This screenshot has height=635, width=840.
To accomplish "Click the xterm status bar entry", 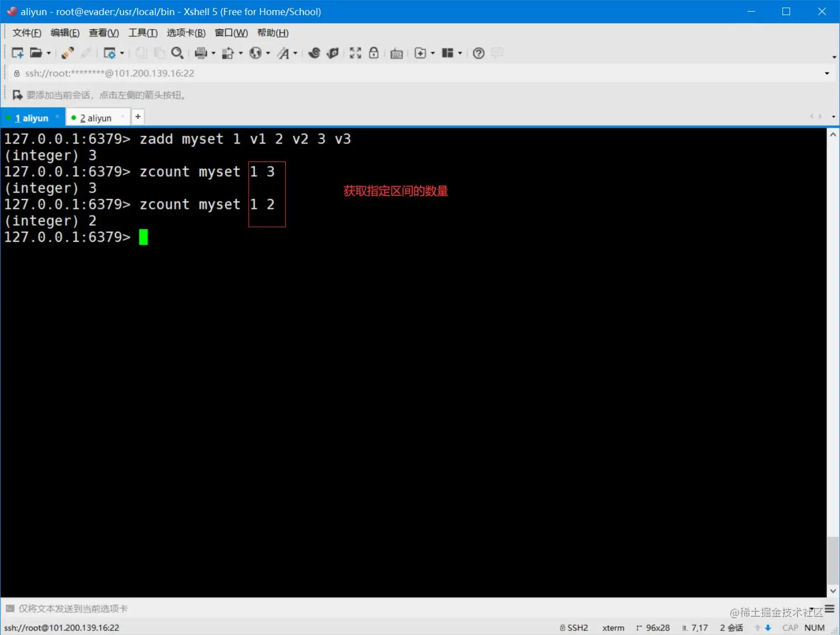I will [613, 628].
